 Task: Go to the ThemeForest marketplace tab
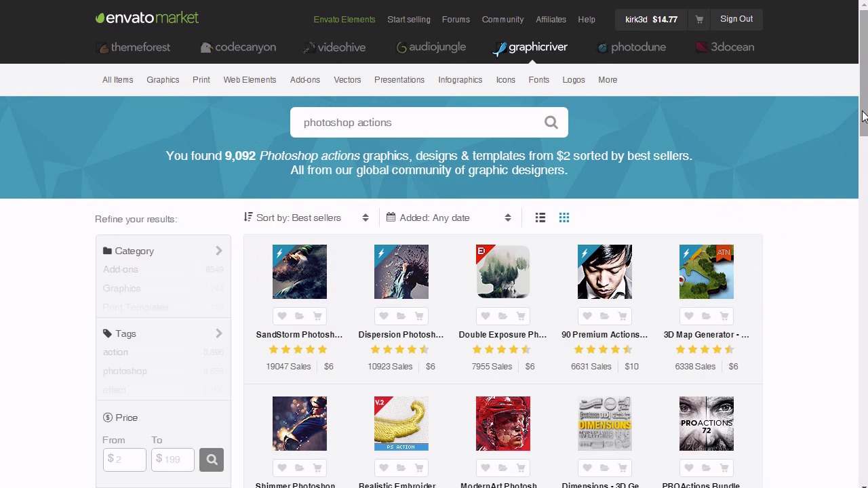click(134, 47)
